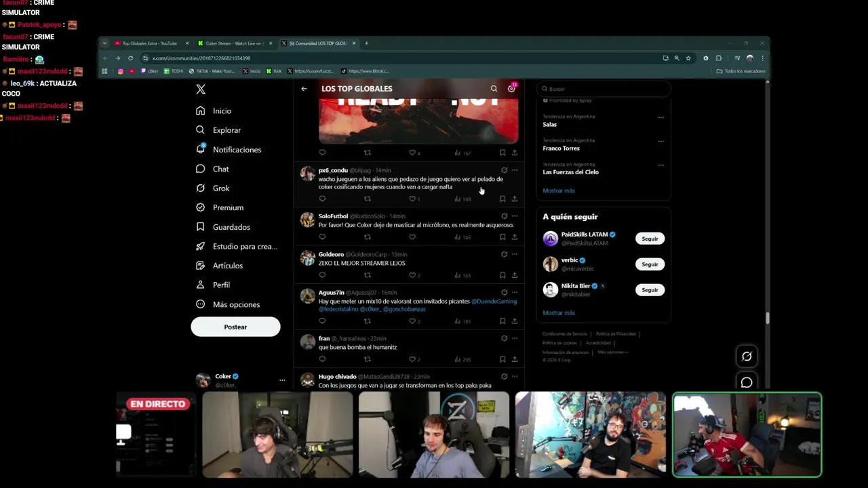Open Notificaciones in the sidebar
Viewport: 868px width, 488px height.
[229, 150]
